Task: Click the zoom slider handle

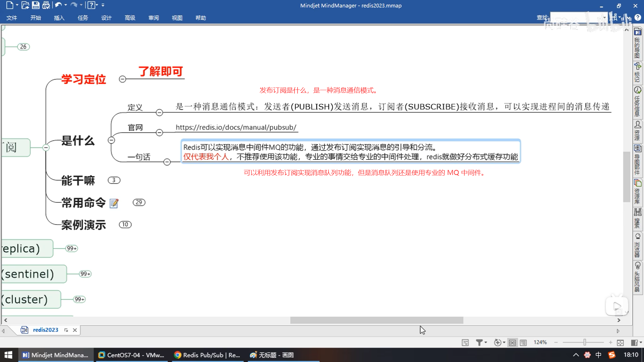Action: click(585, 342)
